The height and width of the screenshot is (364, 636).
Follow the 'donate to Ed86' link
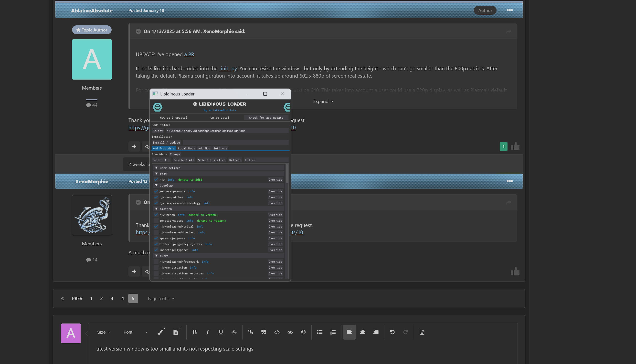coord(190,179)
